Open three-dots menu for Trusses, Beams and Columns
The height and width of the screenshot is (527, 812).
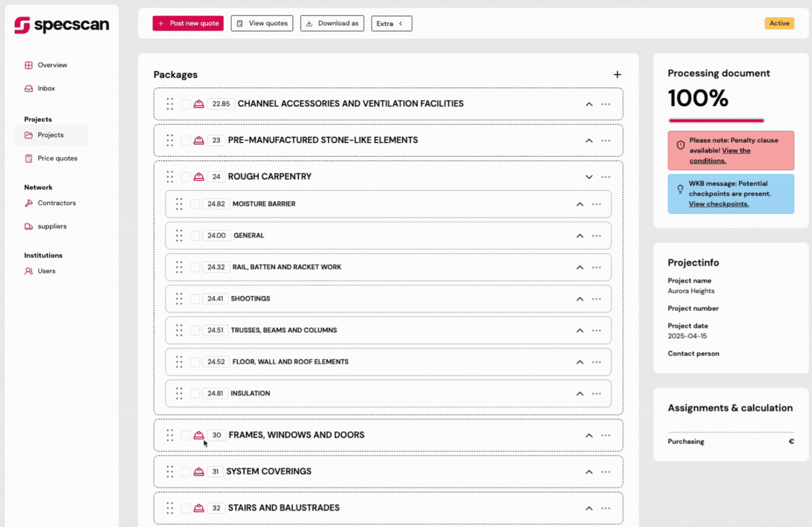click(x=597, y=331)
